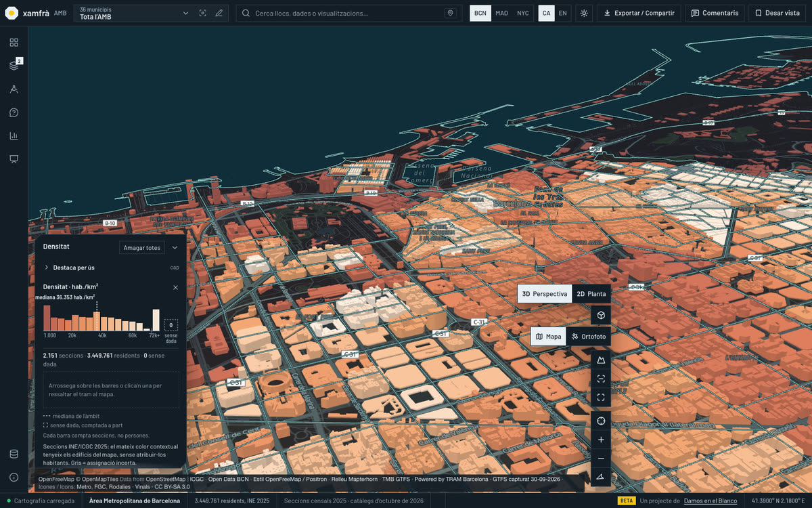
Task: Collapse the Densitat panel chevron
Action: (175, 248)
